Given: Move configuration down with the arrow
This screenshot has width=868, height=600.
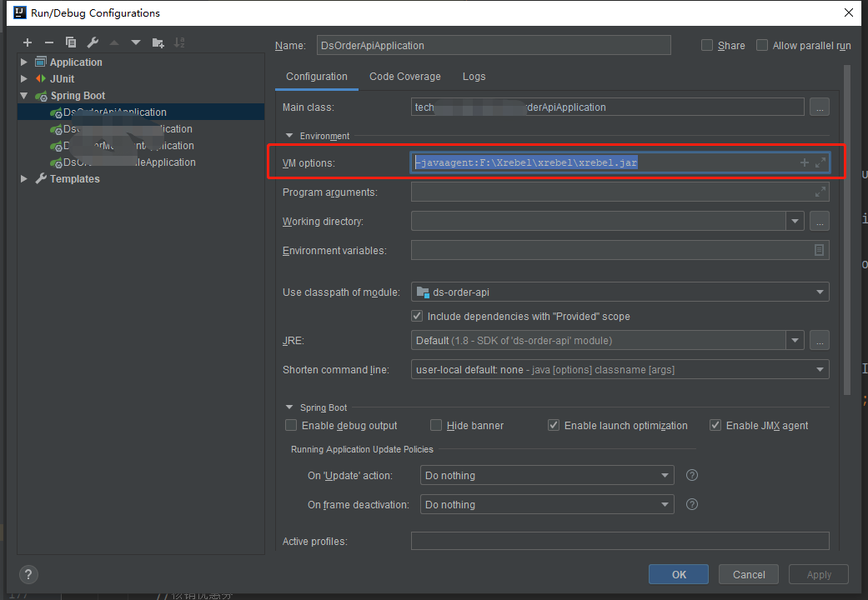Looking at the screenshot, I should pyautogui.click(x=136, y=42).
